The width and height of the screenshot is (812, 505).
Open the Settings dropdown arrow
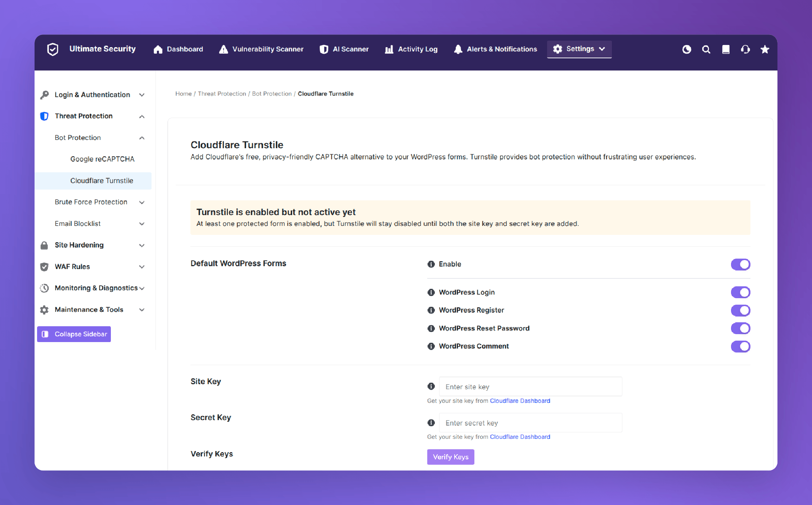coord(602,49)
